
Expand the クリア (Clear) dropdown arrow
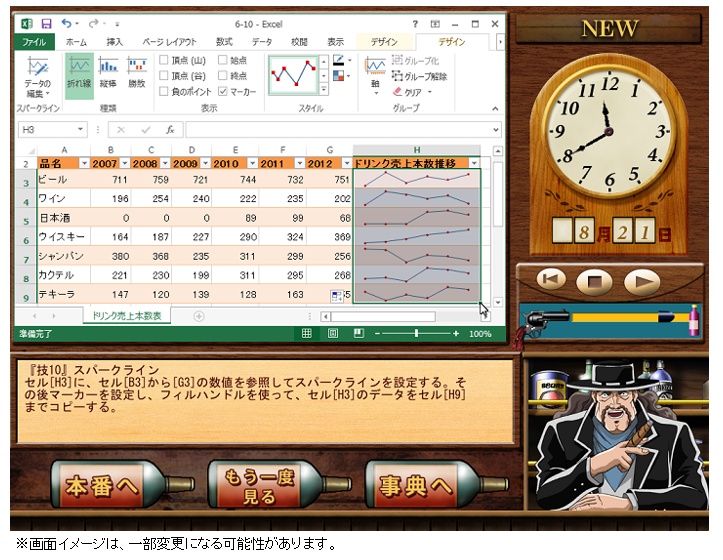tap(429, 92)
